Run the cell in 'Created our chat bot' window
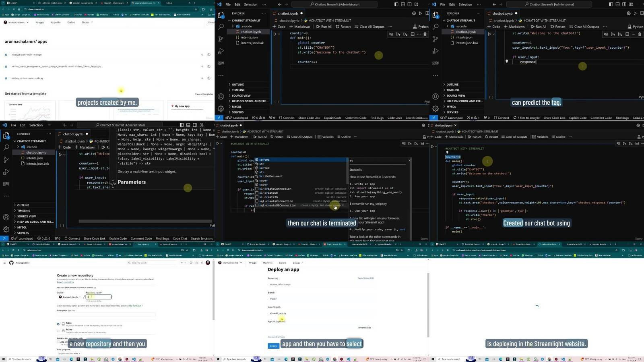This screenshot has height=362, width=644. point(432,146)
